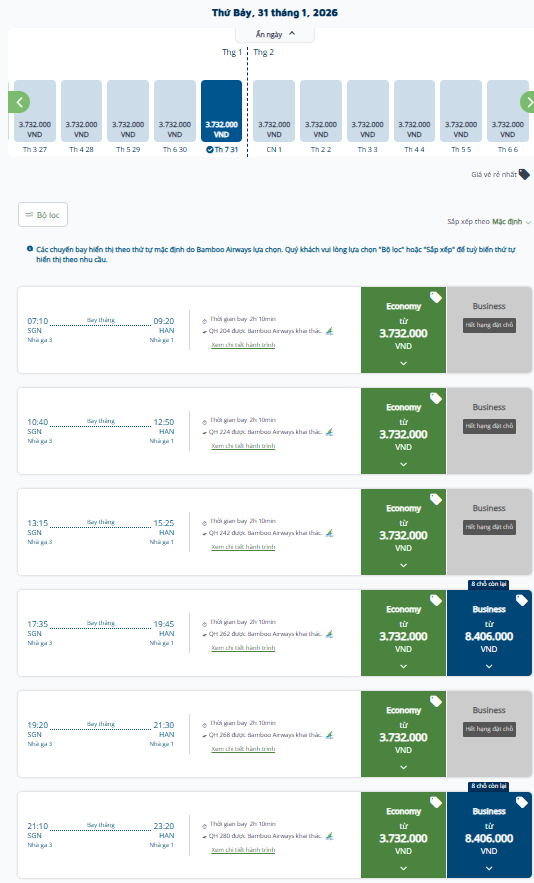This screenshot has height=883, width=534.
Task: Expand Business 8.406.000 fare for 17:35 flight
Action: (x=489, y=633)
